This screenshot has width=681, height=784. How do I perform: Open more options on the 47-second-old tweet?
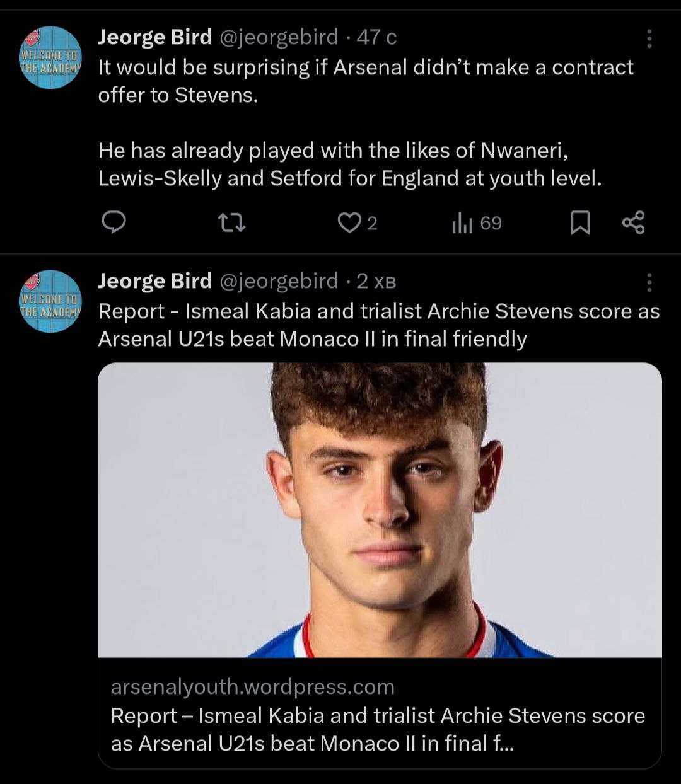(x=649, y=39)
